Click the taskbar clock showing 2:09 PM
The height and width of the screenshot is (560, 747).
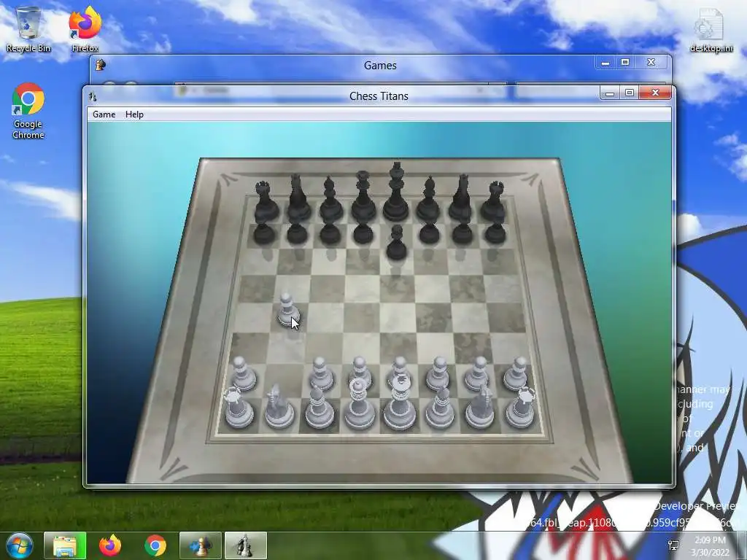click(x=711, y=546)
